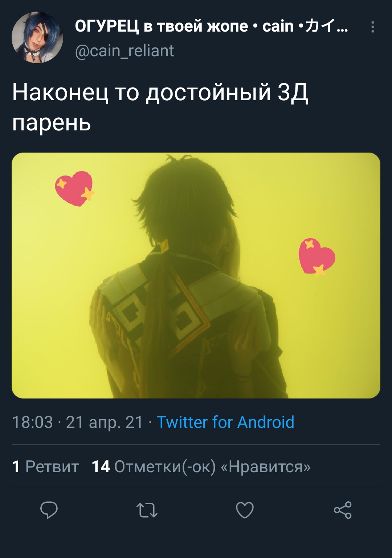Open the three-dot more options menu

[372, 27]
